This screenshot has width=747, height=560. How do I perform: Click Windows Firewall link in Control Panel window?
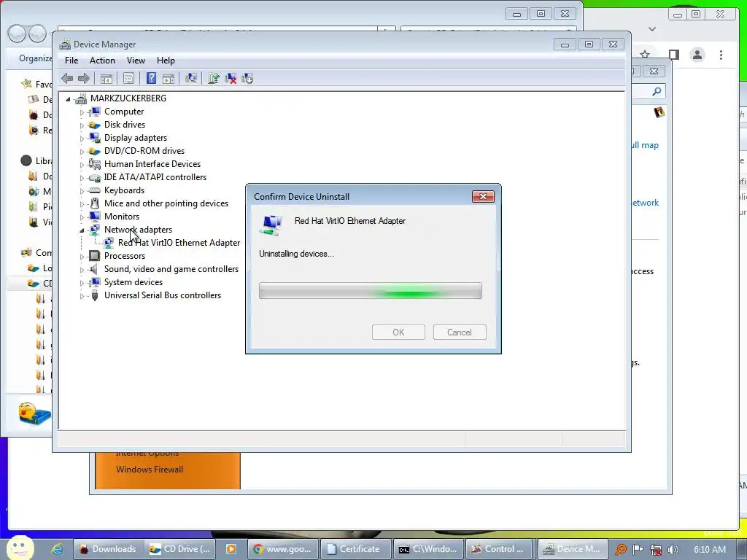pos(150,470)
